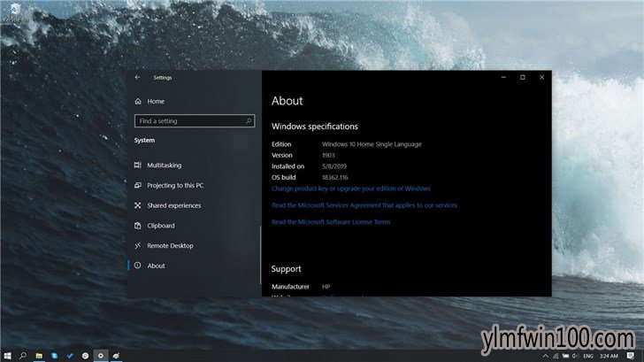Click the sidebar vertical scrollbar
Screen dimensions: 644x362
click(260, 255)
